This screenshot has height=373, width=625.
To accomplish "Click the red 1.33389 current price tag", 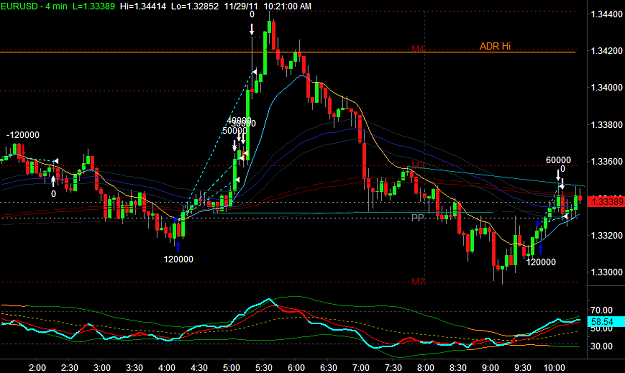I will (x=607, y=202).
